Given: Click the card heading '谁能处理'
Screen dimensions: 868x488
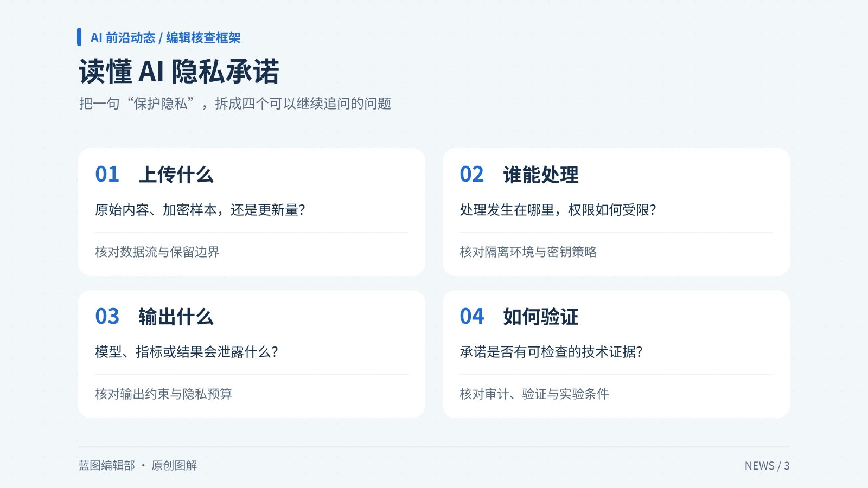Looking at the screenshot, I should pos(541,175).
